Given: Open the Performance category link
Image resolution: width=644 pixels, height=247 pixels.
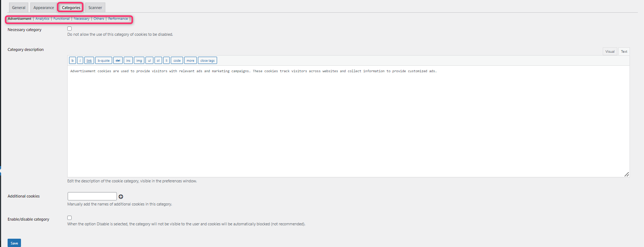Looking at the screenshot, I should click(118, 19).
